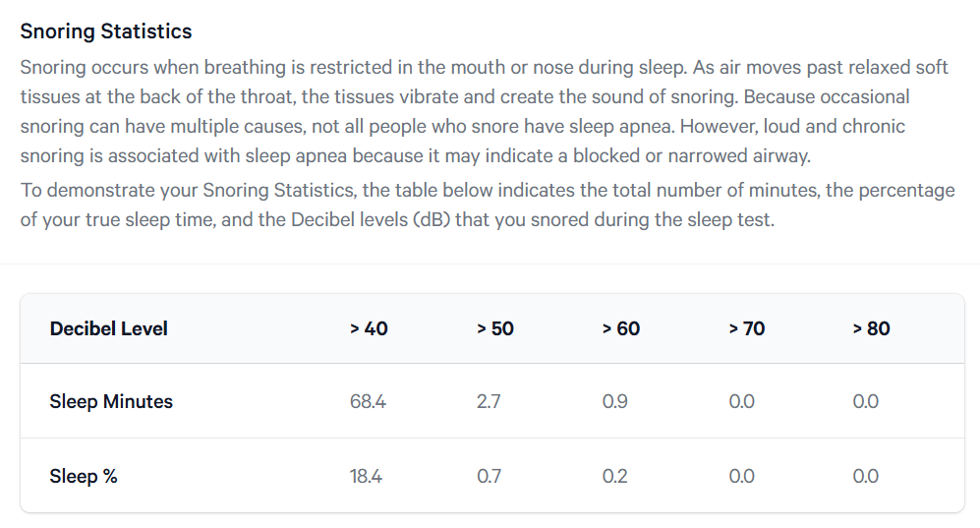Screen dimensions: 980x528
Task: Click the paragraph beginning 'To demonstrate your Snoring Statistics'
Action: [x=488, y=205]
